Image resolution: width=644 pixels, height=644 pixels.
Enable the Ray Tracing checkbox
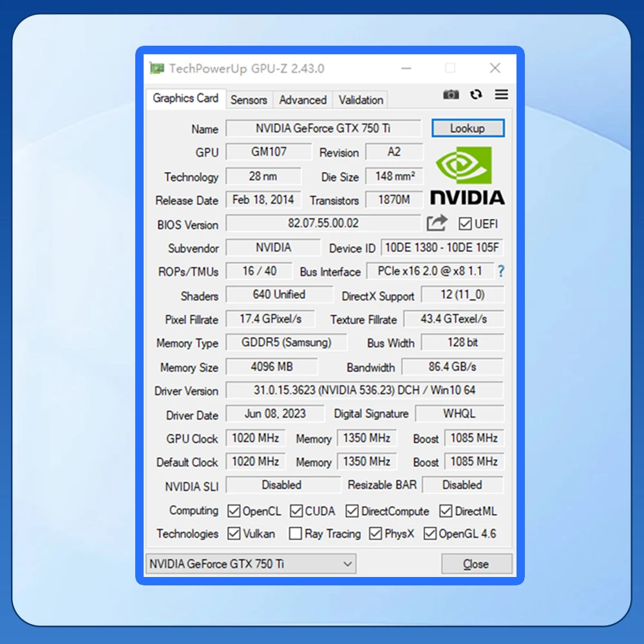296,533
